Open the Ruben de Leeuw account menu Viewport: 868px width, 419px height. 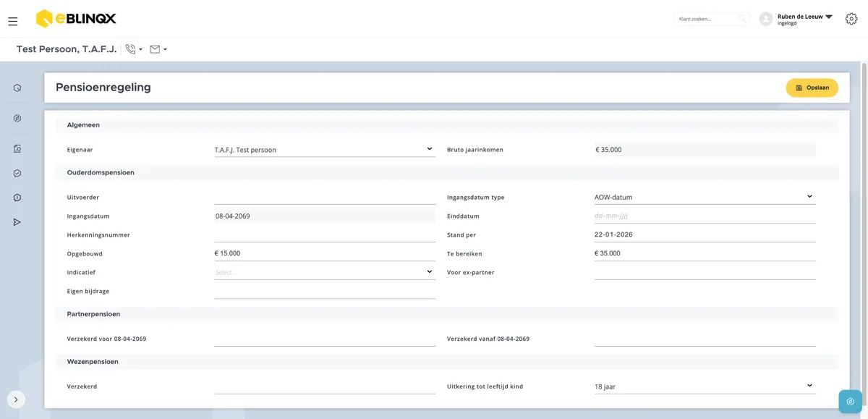point(805,19)
